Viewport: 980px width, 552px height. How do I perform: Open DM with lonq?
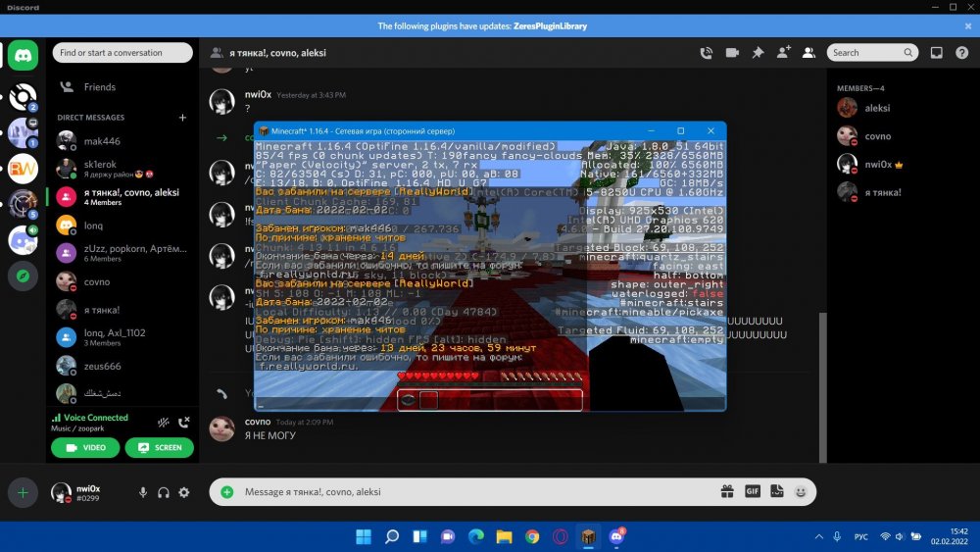(x=122, y=226)
